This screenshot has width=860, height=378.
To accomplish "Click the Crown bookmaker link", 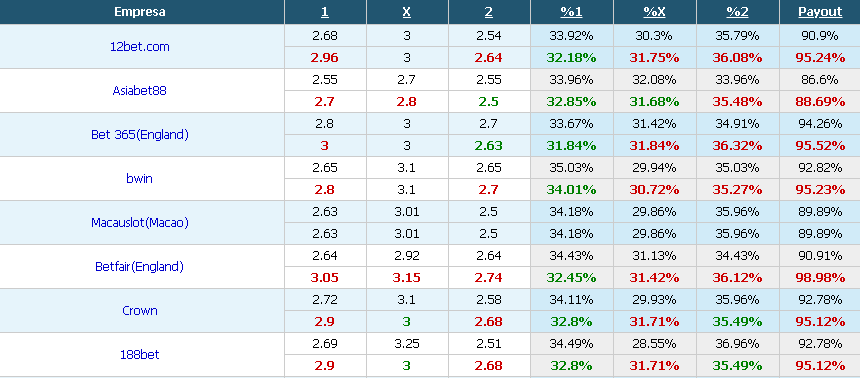I will click(140, 311).
